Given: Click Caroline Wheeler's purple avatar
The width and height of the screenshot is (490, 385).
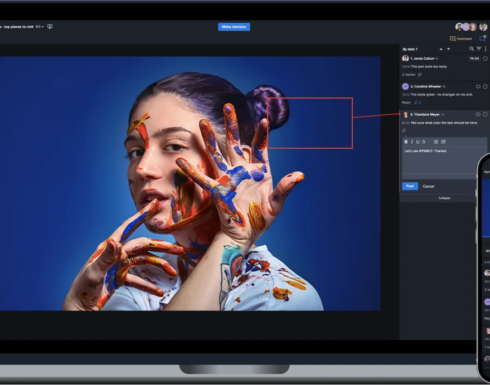Looking at the screenshot, I should 405,87.
